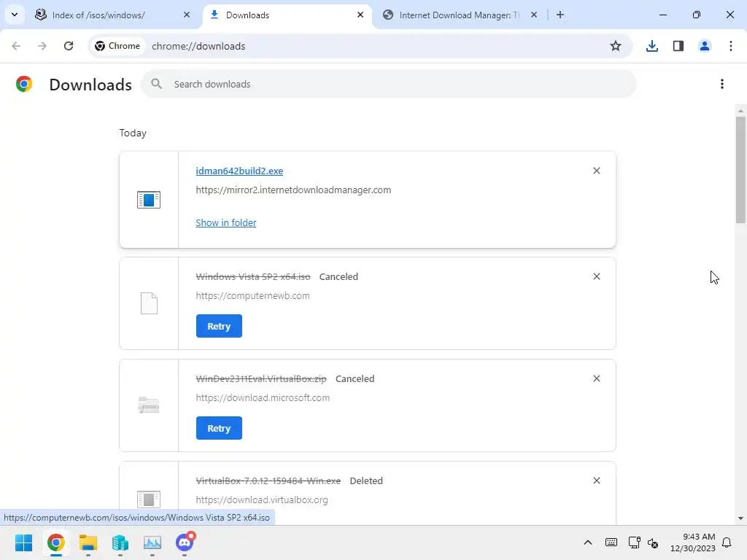Reload the downloads page
747x560 pixels.
tap(69, 46)
